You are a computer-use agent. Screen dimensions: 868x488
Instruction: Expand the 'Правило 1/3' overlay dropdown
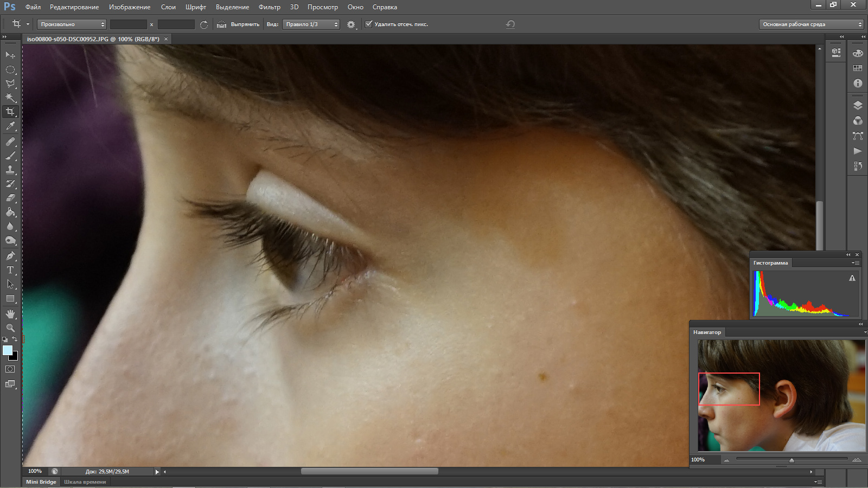point(311,24)
